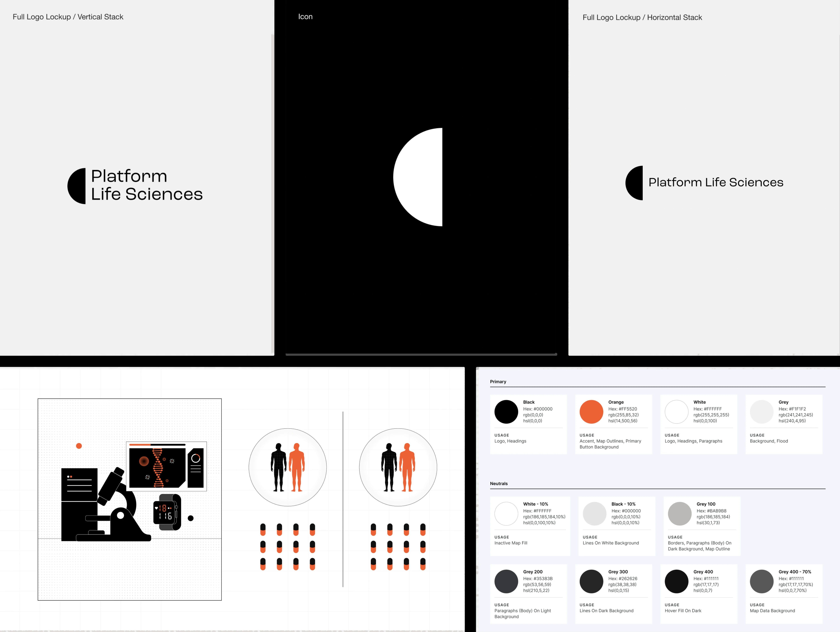Click 'Background, Flood' usage text
840x632 pixels.
coord(769,441)
